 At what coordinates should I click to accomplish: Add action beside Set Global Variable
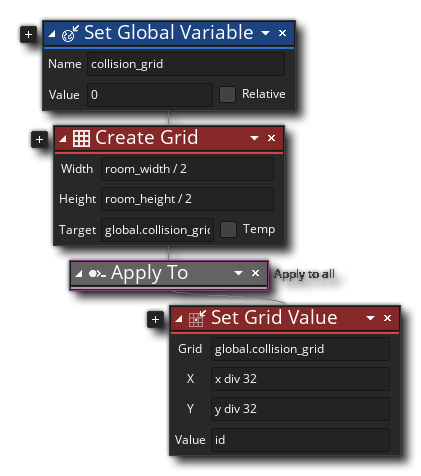click(x=28, y=34)
